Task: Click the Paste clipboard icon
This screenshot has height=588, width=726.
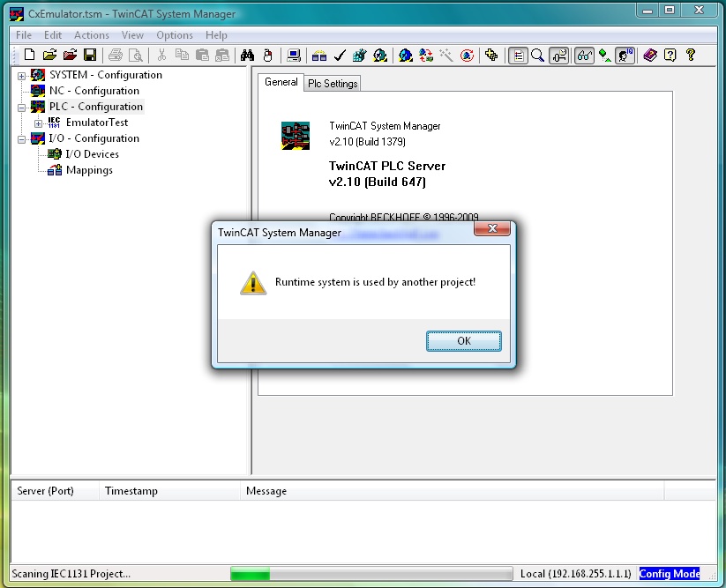Action: pyautogui.click(x=202, y=56)
